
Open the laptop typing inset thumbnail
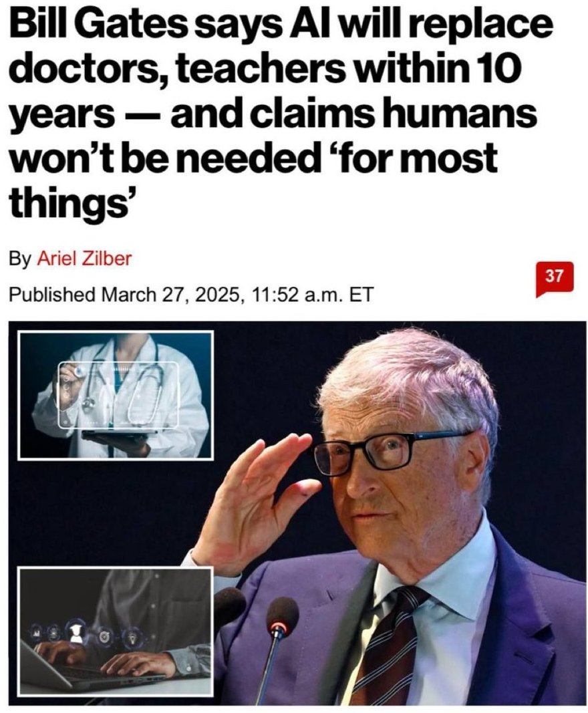pyautogui.click(x=116, y=631)
